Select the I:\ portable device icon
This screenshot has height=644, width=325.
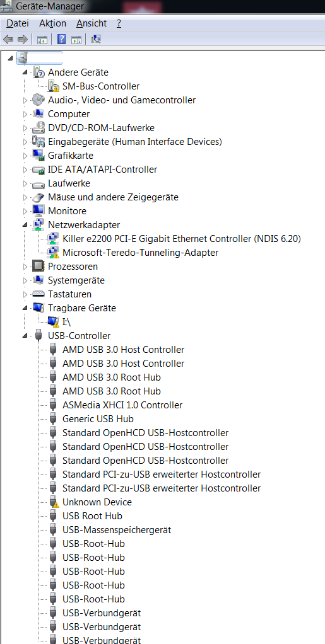coord(54,321)
